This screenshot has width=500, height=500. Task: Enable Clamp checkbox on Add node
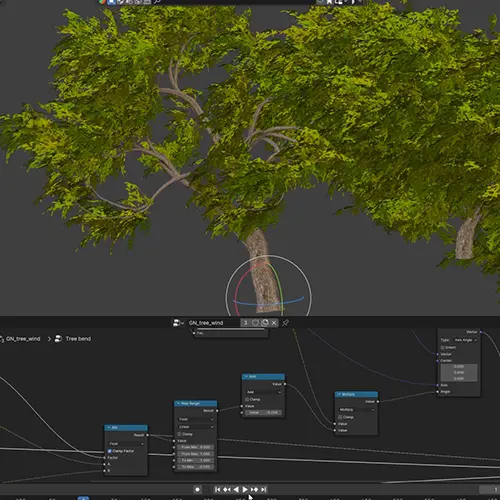click(x=247, y=399)
